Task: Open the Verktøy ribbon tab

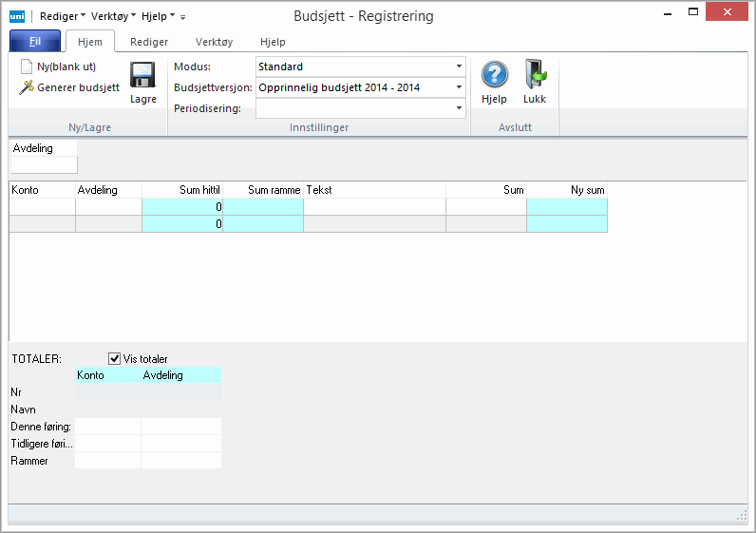Action: tap(214, 42)
